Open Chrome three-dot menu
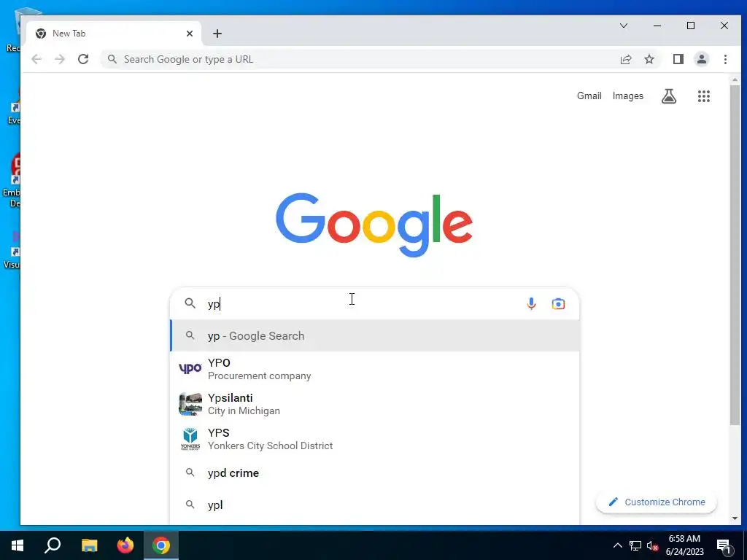 click(725, 59)
